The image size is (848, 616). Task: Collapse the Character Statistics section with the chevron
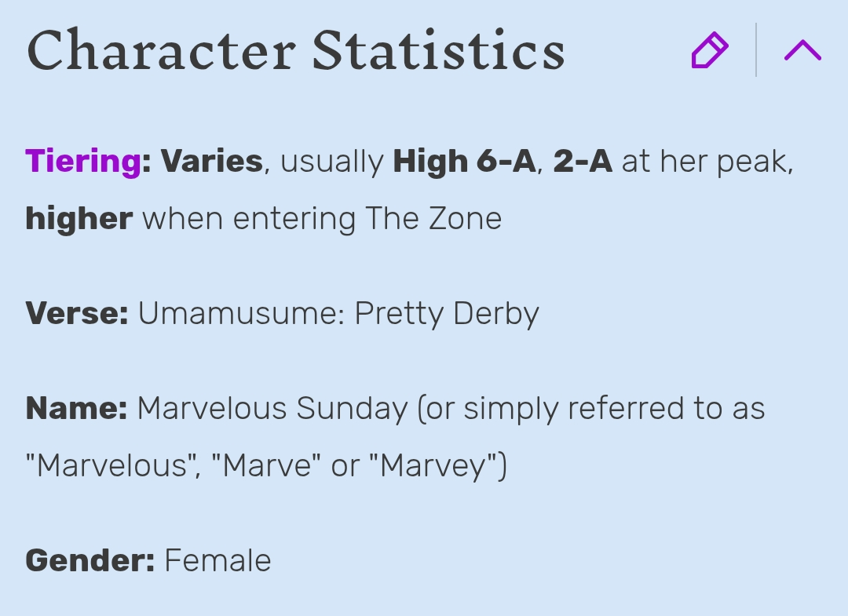point(802,50)
